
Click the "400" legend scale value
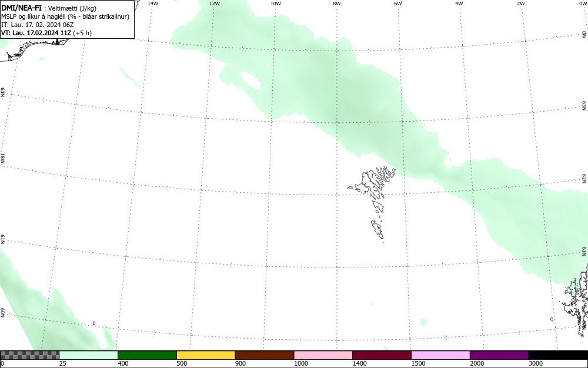click(123, 363)
